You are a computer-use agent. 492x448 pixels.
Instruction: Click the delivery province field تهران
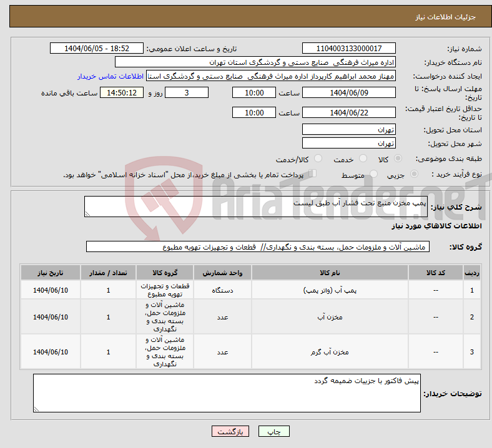tap(348, 129)
